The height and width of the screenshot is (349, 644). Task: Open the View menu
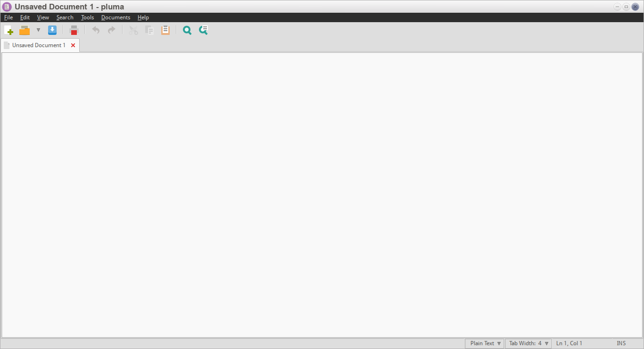(43, 17)
